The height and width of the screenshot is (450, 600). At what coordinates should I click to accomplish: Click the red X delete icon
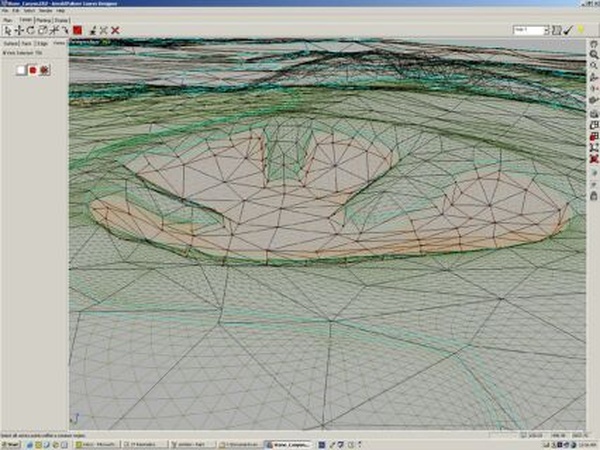click(x=115, y=31)
